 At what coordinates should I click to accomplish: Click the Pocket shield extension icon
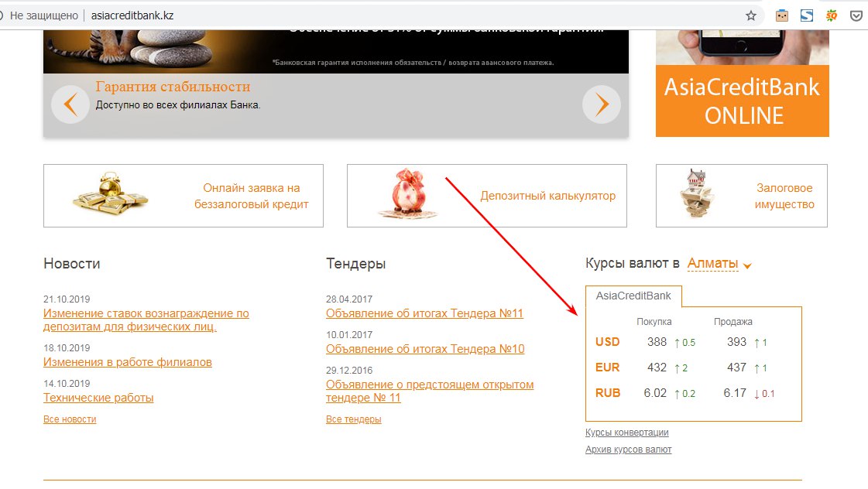pos(856,15)
